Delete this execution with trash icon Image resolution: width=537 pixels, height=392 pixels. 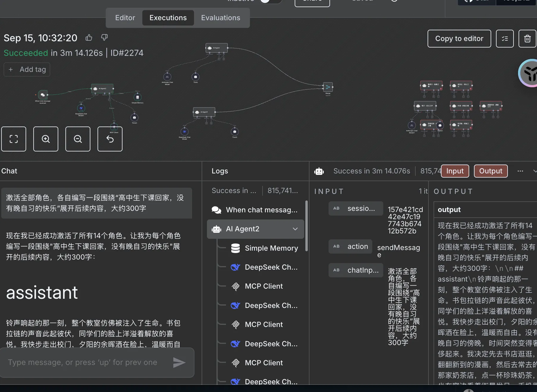527,39
